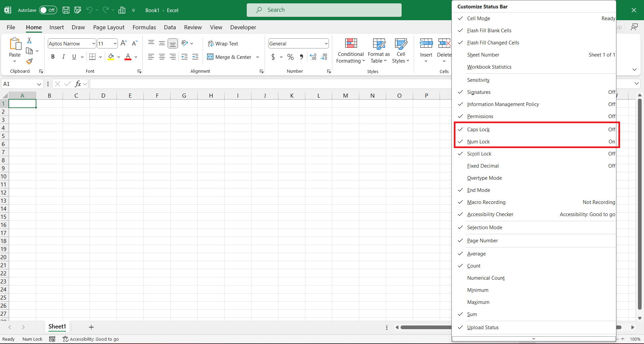Enable Fixed Decimal in status bar menu
The width and height of the screenshot is (644, 344).
[534, 166]
